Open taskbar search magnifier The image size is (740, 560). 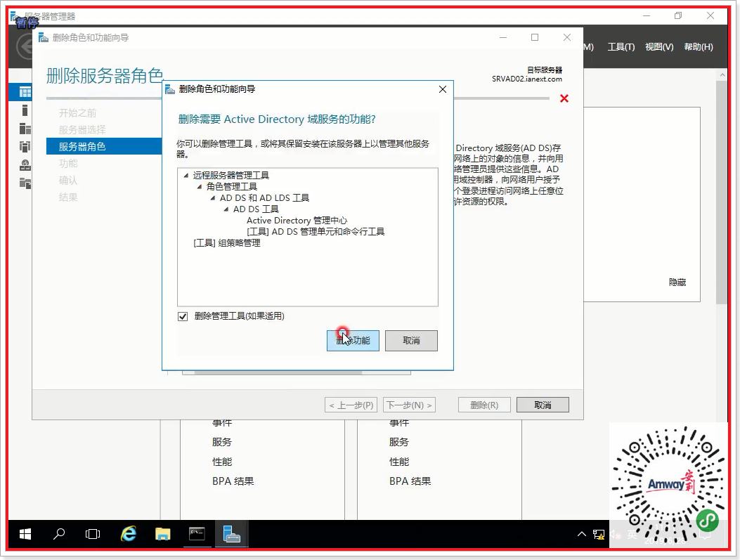pyautogui.click(x=59, y=534)
